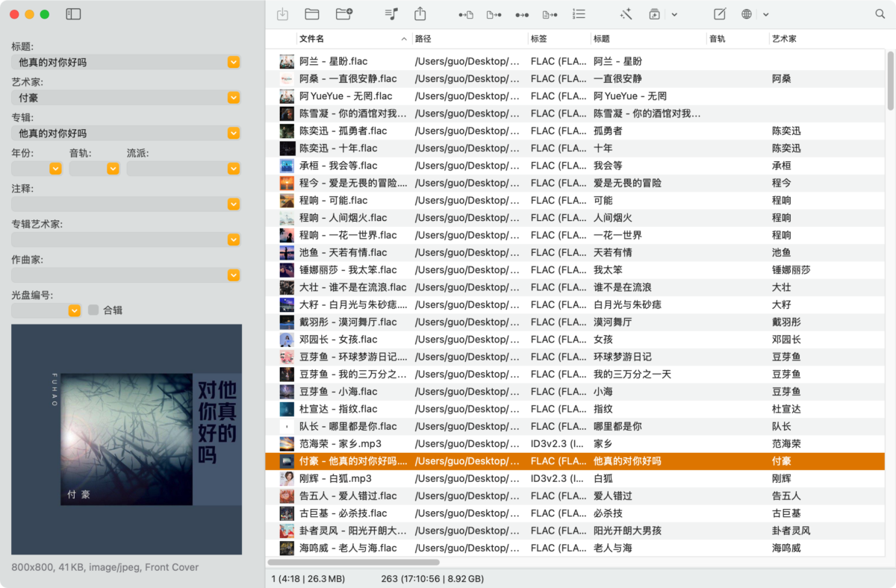Open the 标题 field dropdown arrow

point(234,62)
